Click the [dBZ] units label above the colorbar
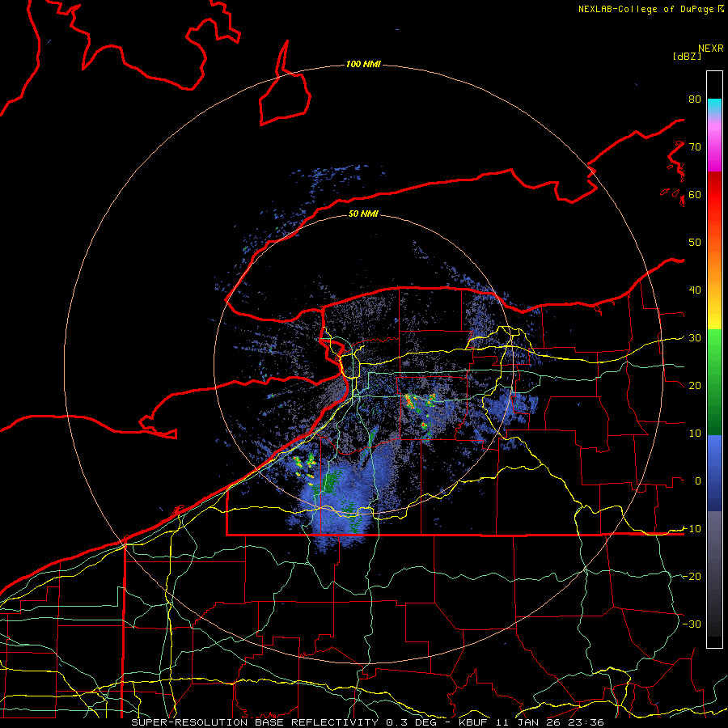 pyautogui.click(x=687, y=56)
